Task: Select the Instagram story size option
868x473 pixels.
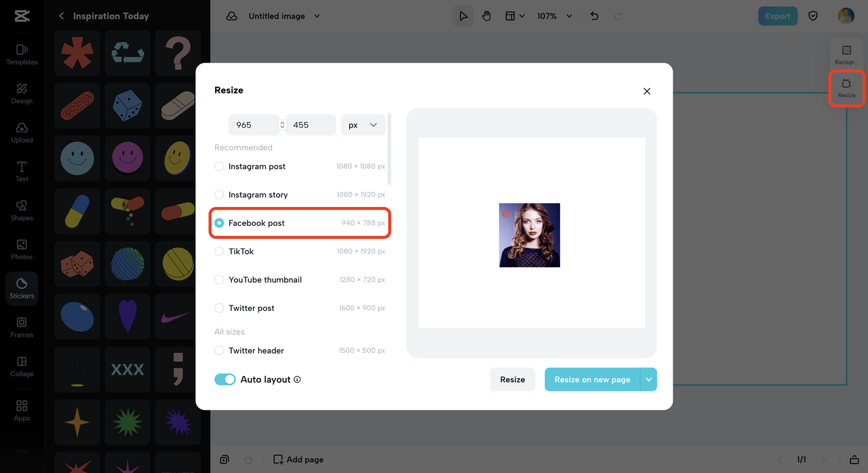Action: 300,195
